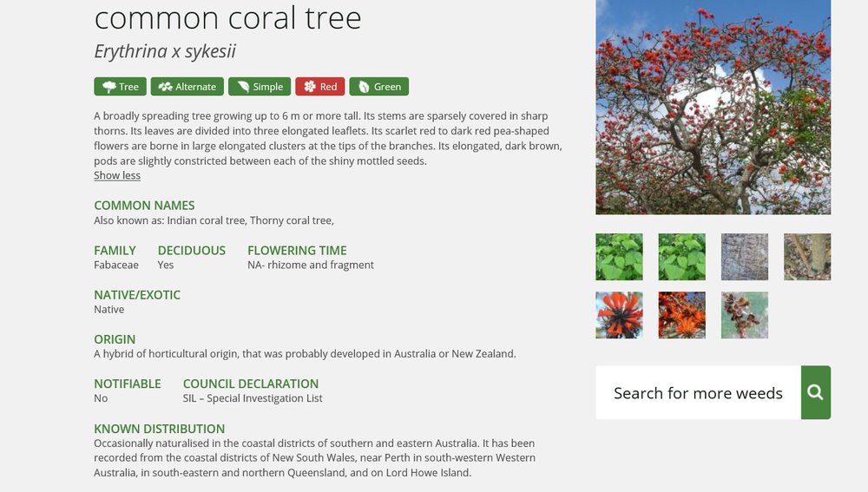Viewport: 868px width, 492px height.
Task: Click the Erythrina x sykesii scientific name
Action: pos(165,51)
